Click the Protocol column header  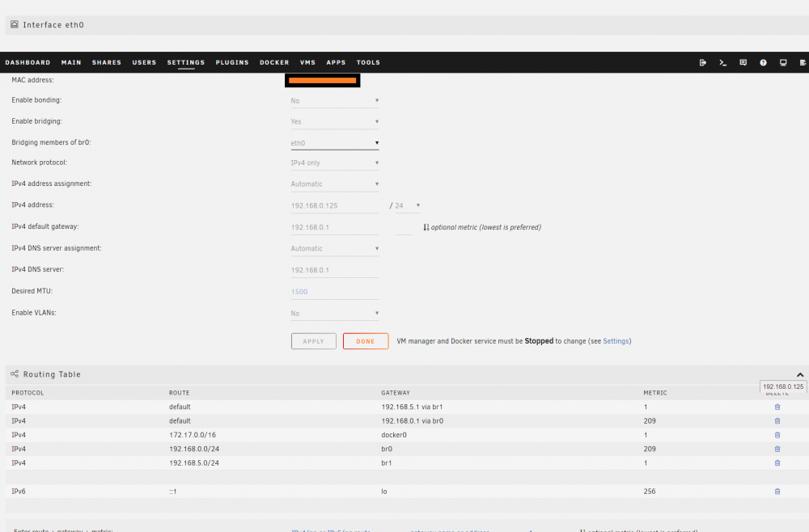(28, 393)
